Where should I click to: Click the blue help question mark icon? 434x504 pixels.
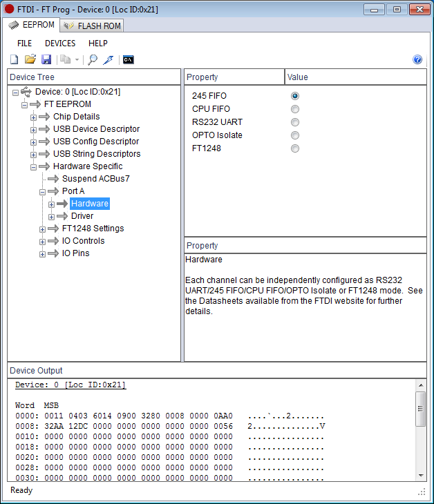(417, 59)
